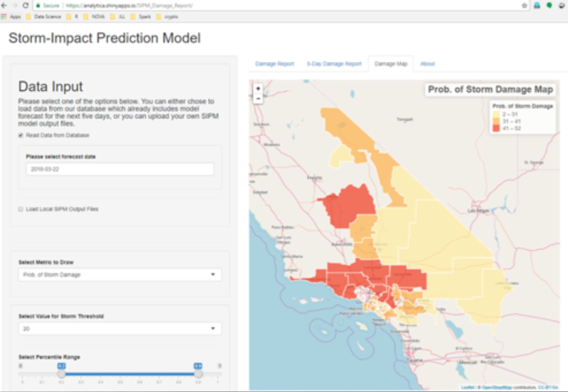
Task: Open the 5-Day Damage Report tab
Action: 334,64
